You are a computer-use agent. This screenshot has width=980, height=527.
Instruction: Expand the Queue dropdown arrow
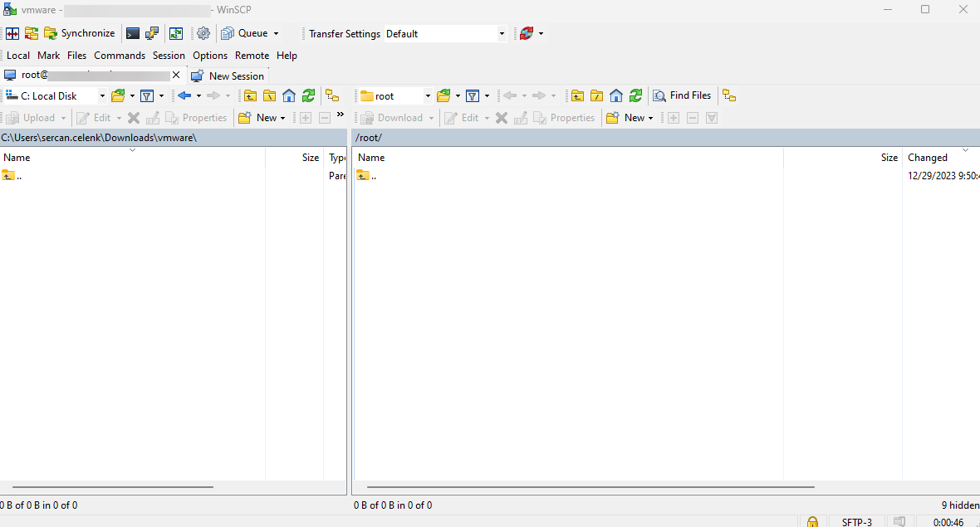click(277, 34)
